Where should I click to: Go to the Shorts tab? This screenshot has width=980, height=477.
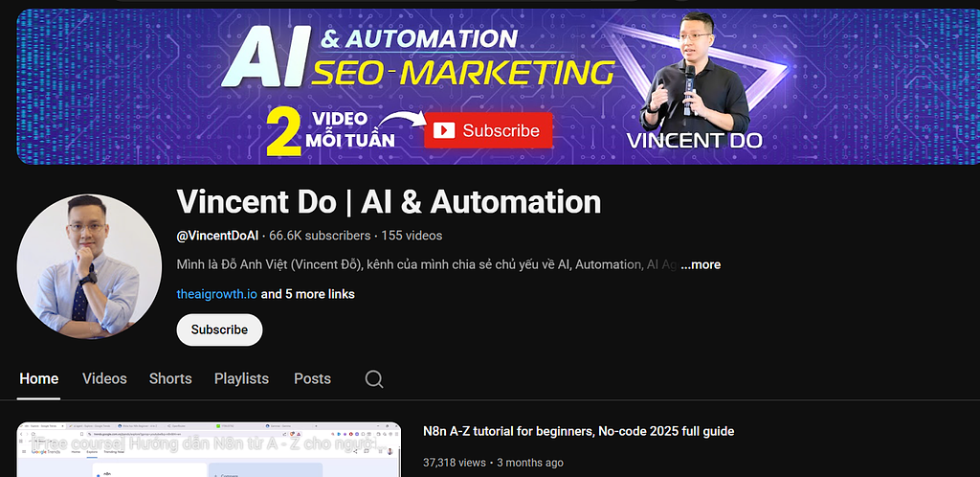coord(170,378)
